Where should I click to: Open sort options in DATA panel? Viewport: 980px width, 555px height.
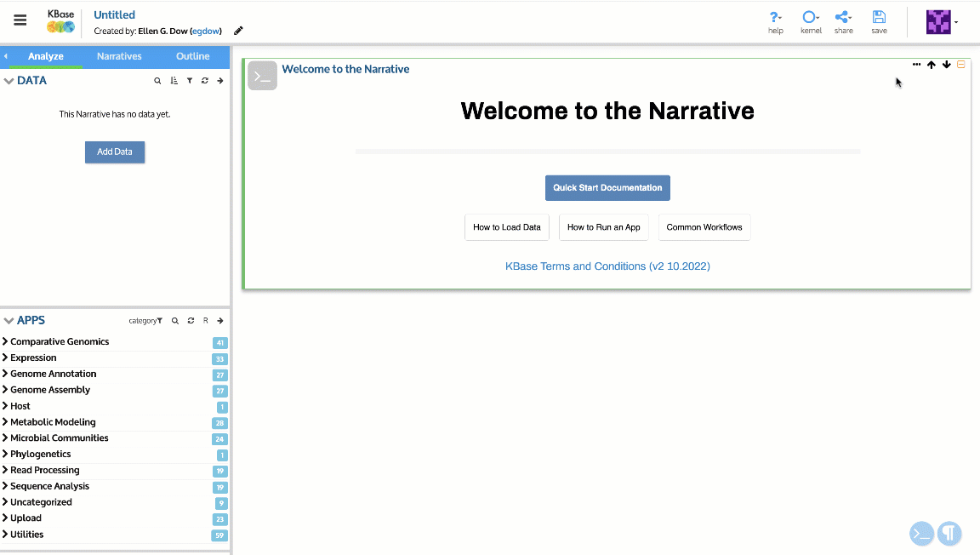pos(174,81)
